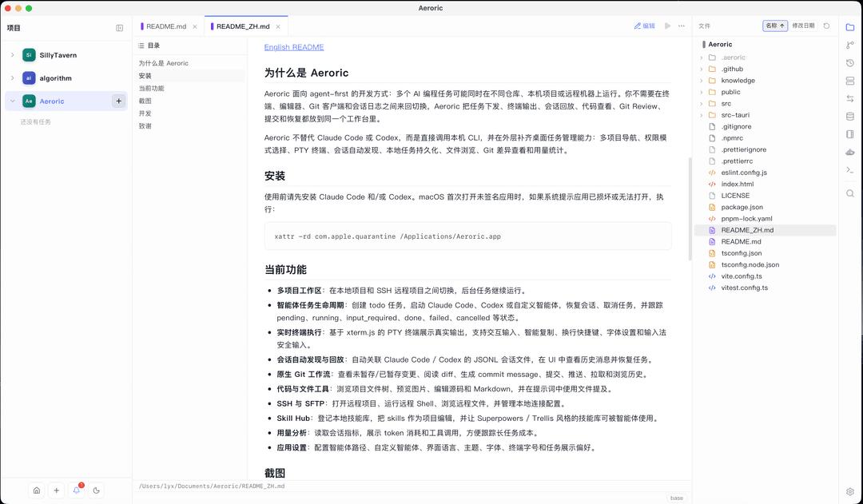Open settings gear at bottom right
863x504 pixels.
849,491
